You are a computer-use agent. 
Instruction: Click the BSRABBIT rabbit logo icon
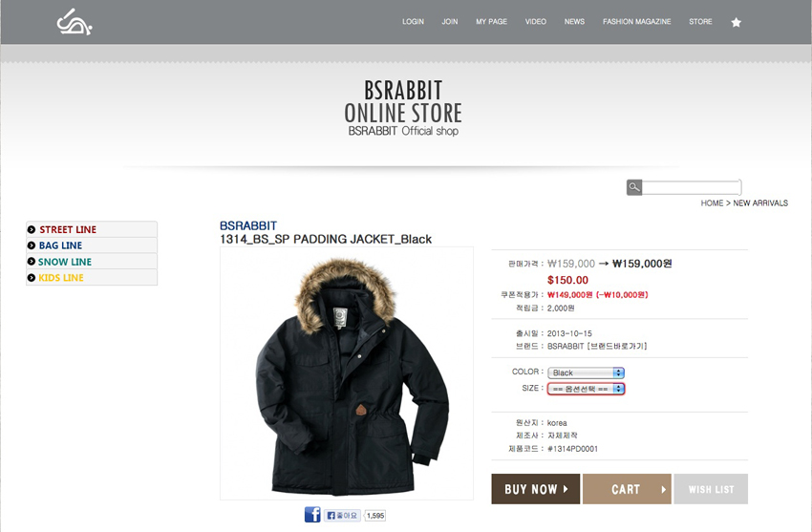coord(75,22)
